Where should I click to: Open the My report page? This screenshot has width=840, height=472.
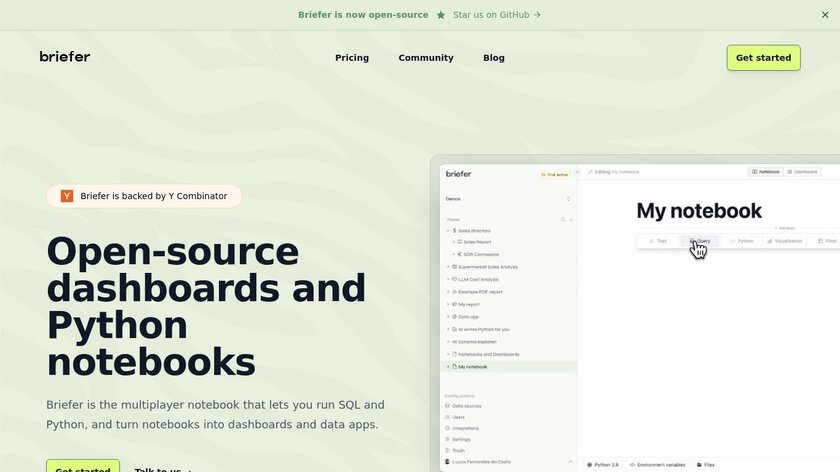click(x=469, y=304)
